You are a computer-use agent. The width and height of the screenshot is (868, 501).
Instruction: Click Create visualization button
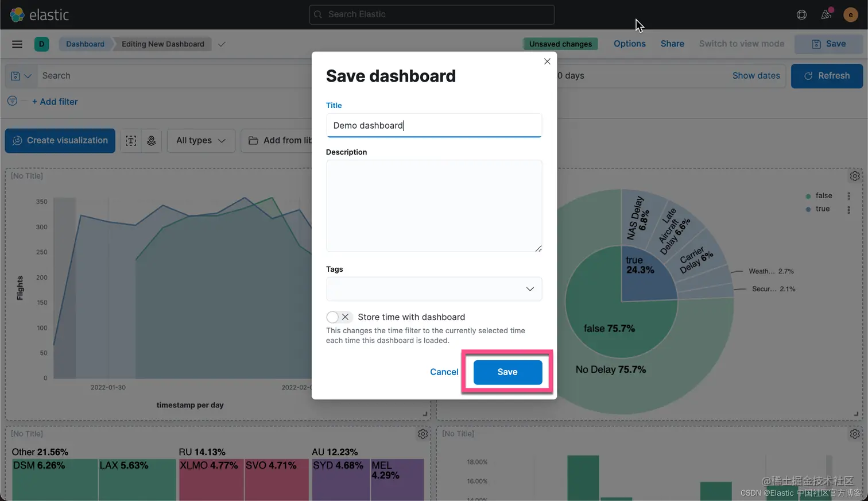60,141
